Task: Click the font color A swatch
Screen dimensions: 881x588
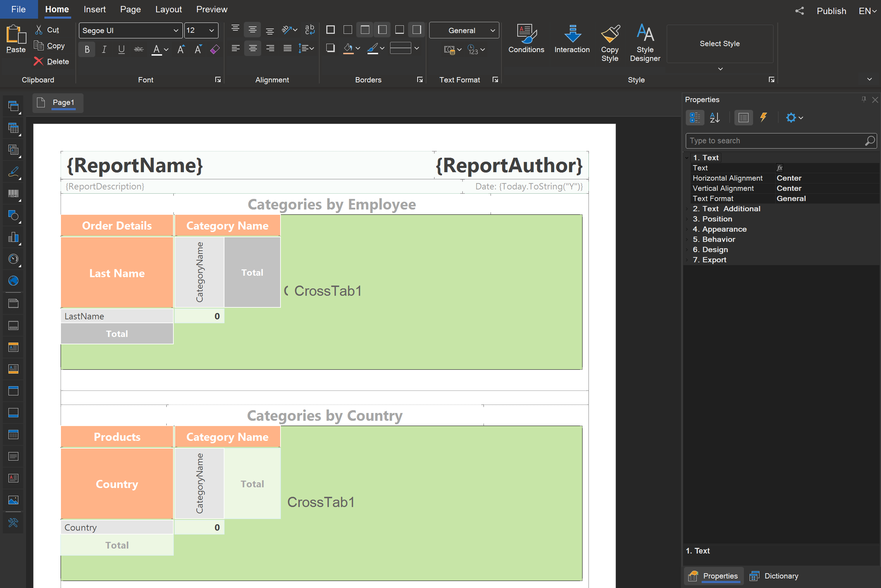Action: click(x=156, y=50)
